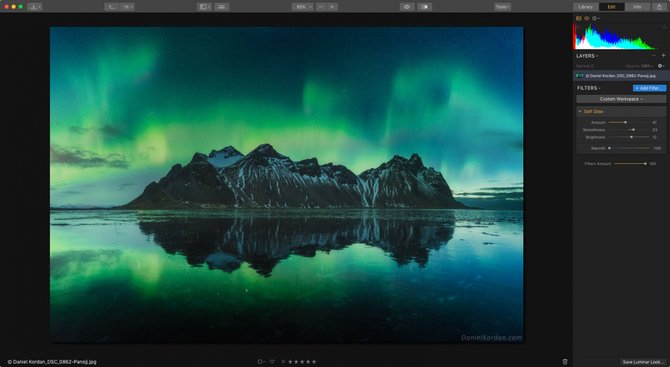Mark photo as favorite with heart icon
The image size is (670, 367).
tap(272, 362)
